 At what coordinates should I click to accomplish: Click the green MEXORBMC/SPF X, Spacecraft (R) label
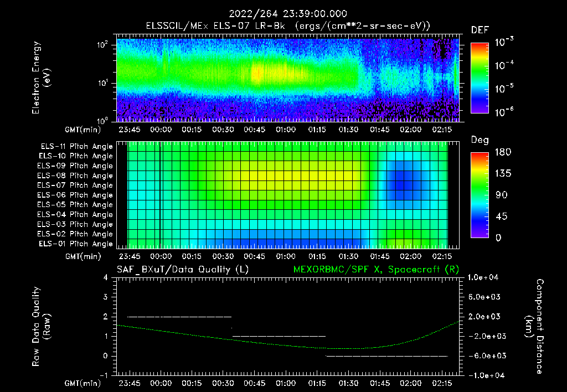(x=376, y=270)
